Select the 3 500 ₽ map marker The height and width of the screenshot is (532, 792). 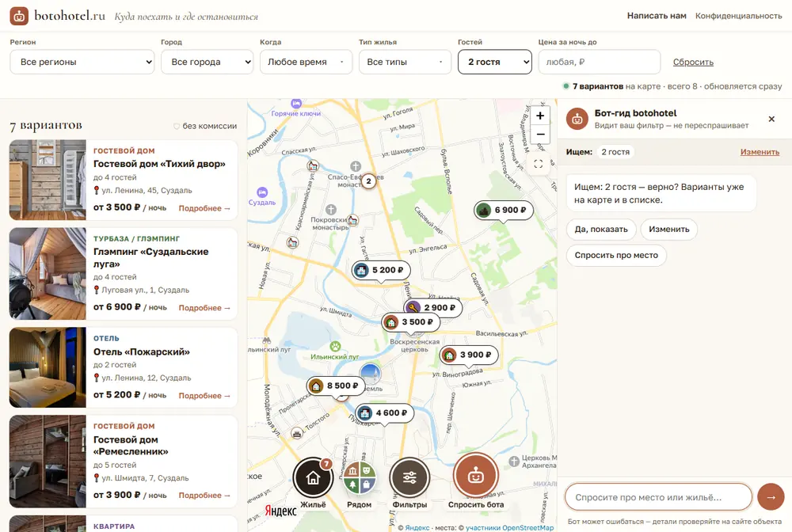click(410, 322)
